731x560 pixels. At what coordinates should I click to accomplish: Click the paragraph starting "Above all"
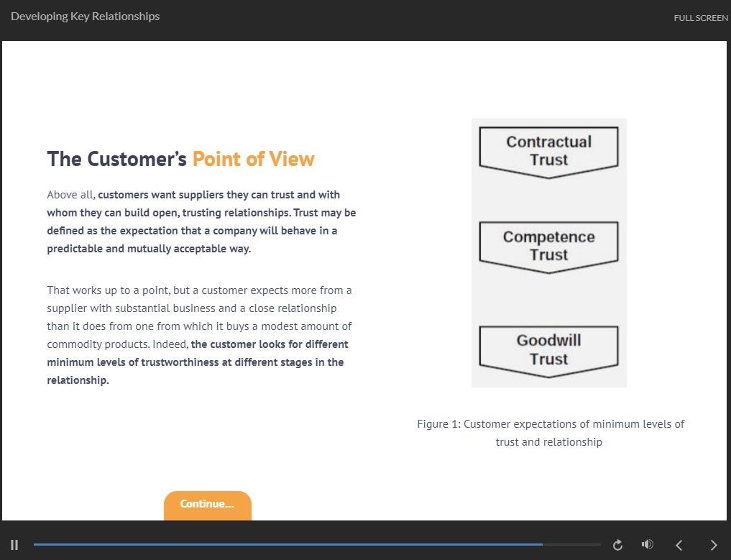(201, 221)
